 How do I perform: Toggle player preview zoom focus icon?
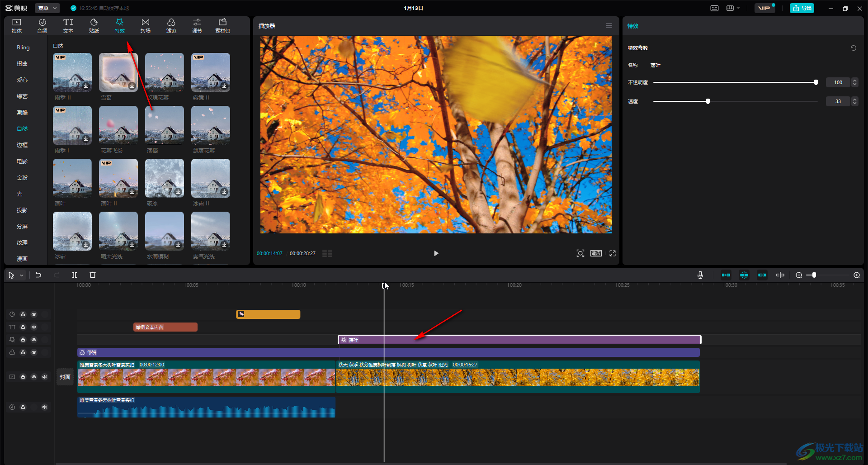[580, 253]
